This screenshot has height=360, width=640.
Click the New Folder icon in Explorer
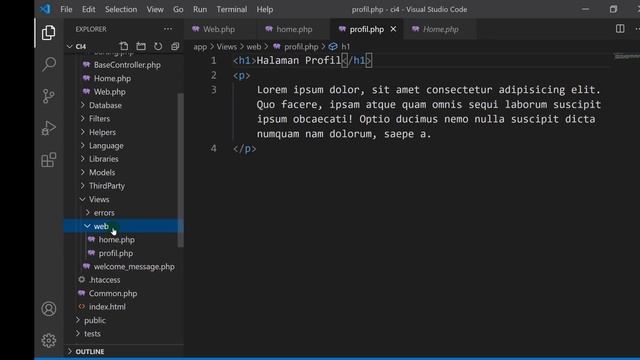coord(141,46)
